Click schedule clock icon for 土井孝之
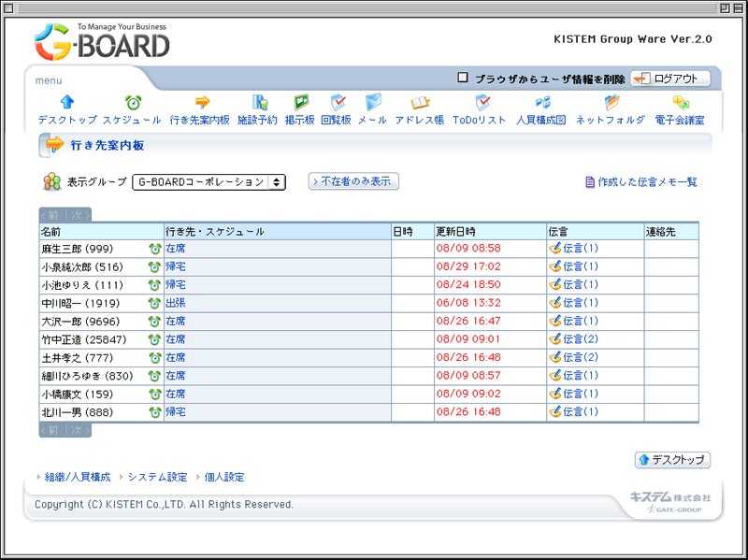748x560 pixels. pyautogui.click(x=154, y=358)
